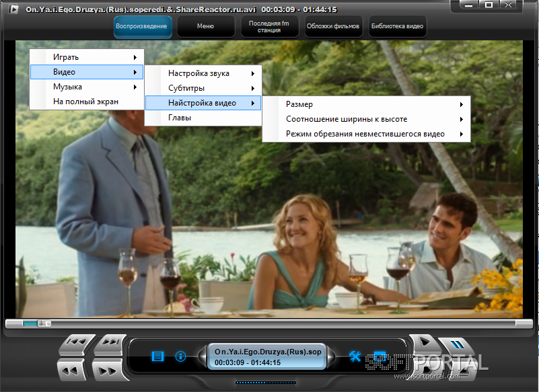Screen dimensions: 539x392
Task: Click the blue dotted volume level bar
Action: [265, 383]
